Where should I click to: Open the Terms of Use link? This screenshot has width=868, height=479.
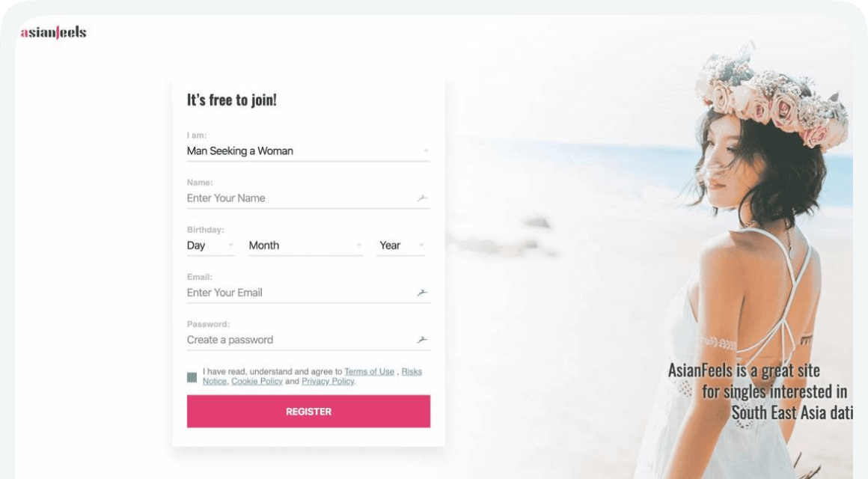click(x=369, y=371)
